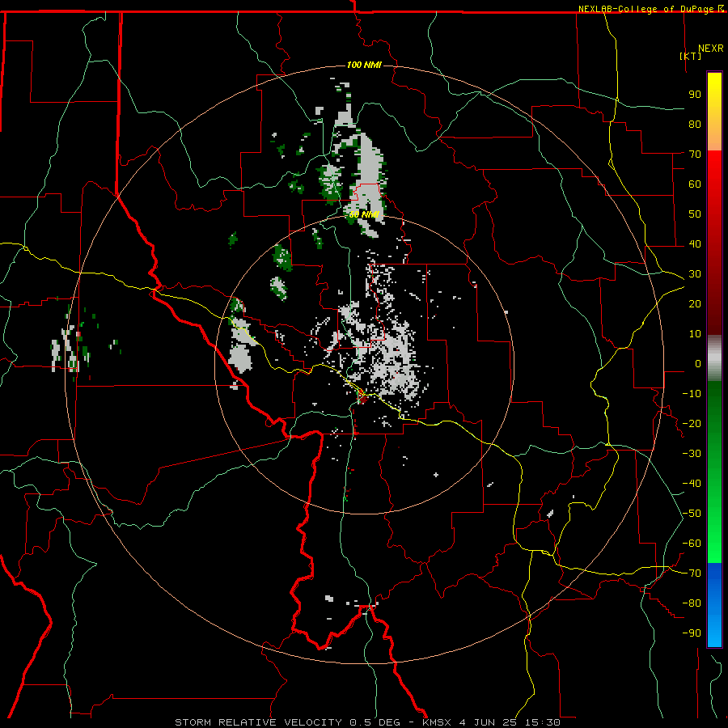Click the NEXR label above the scale
Screen dimensions: 728x728
pyautogui.click(x=710, y=49)
